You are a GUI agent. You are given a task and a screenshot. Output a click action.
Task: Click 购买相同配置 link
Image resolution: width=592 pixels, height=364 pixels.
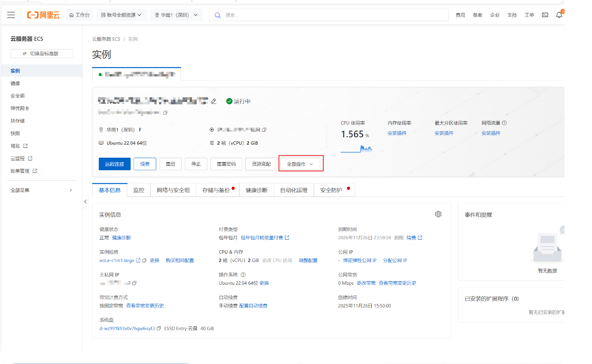(x=180, y=260)
